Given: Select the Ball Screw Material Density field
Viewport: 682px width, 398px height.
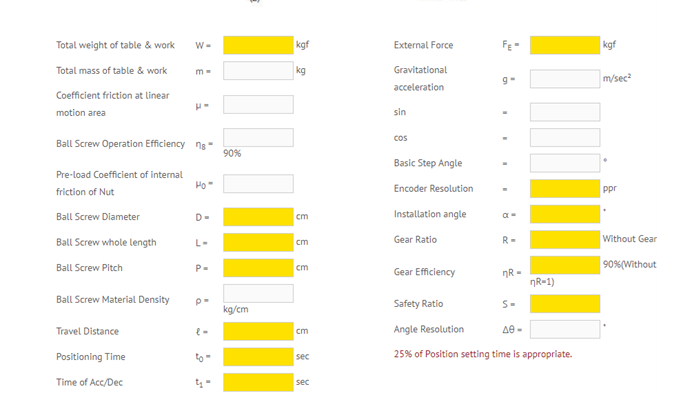Looking at the screenshot, I should [258, 294].
